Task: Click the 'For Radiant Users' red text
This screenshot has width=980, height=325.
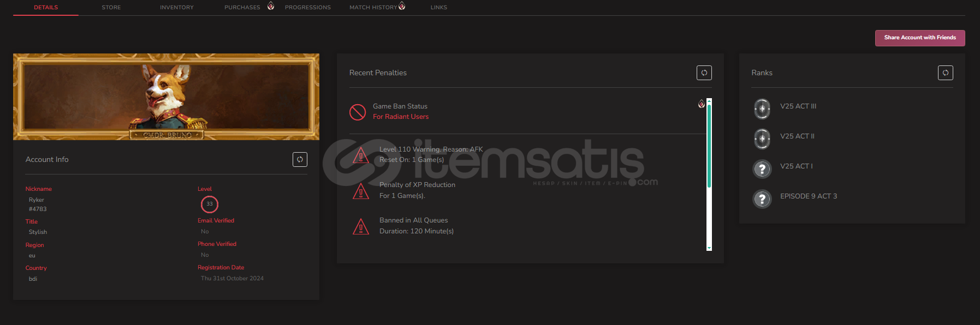Action: [x=401, y=117]
